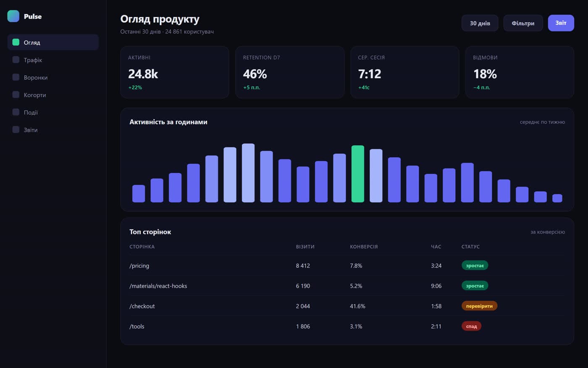
Task: Click the Топ сторінок table heading
Action: pyautogui.click(x=150, y=232)
